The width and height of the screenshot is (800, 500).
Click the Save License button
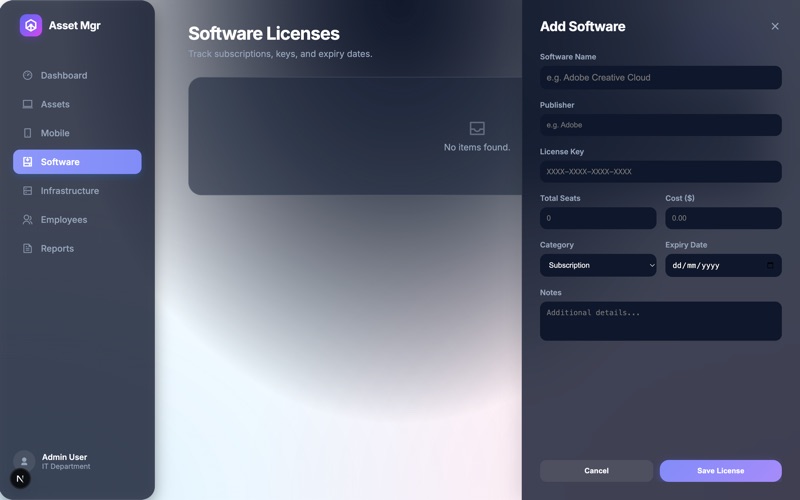pyautogui.click(x=720, y=470)
